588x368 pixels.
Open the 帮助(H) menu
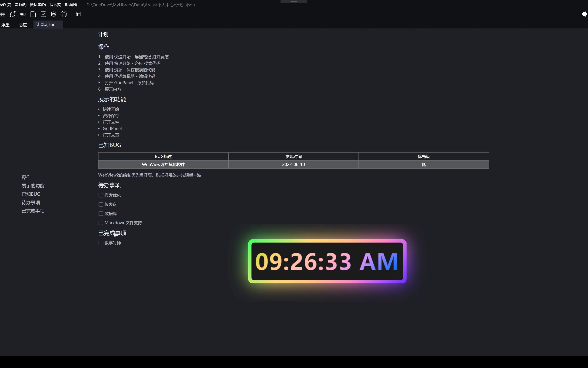71,5
